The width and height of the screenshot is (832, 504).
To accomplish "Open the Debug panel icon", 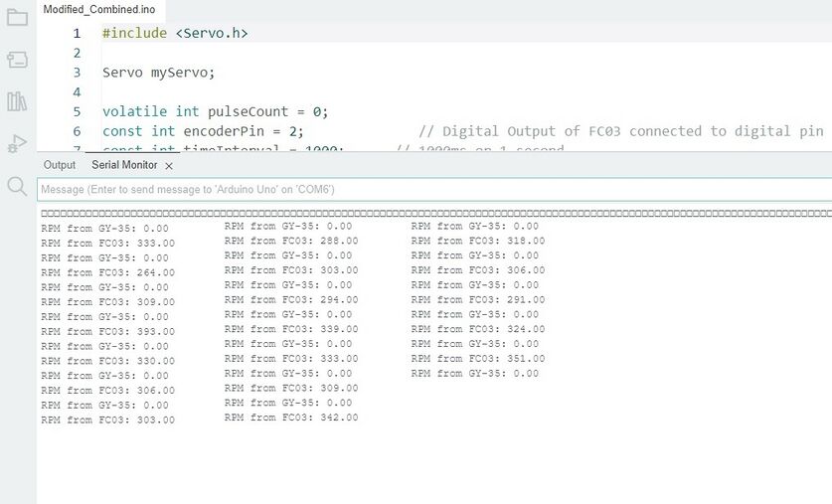I will (17, 143).
